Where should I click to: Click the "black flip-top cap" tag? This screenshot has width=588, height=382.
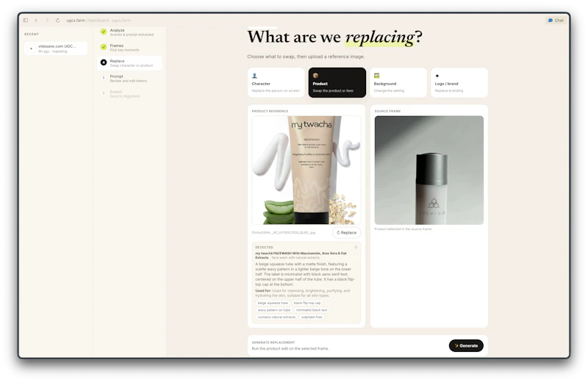click(x=307, y=303)
